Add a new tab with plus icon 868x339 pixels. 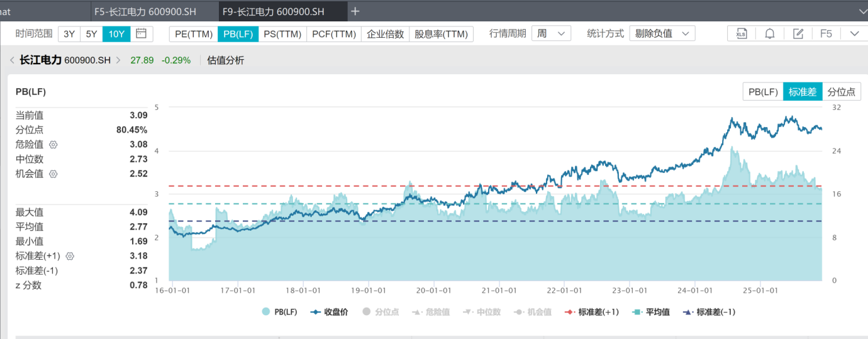pyautogui.click(x=355, y=11)
